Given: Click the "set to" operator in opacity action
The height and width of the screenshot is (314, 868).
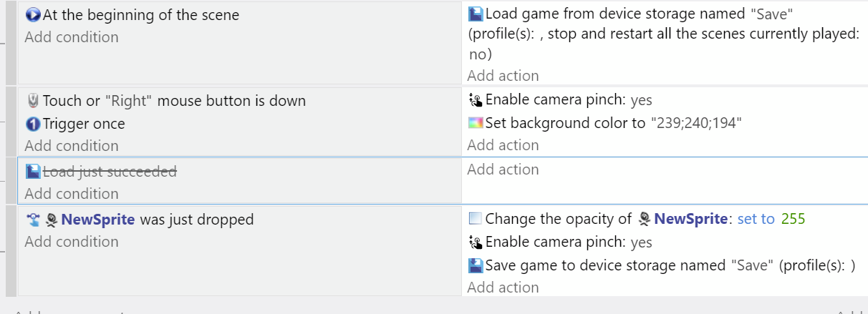Looking at the screenshot, I should click(x=756, y=219).
